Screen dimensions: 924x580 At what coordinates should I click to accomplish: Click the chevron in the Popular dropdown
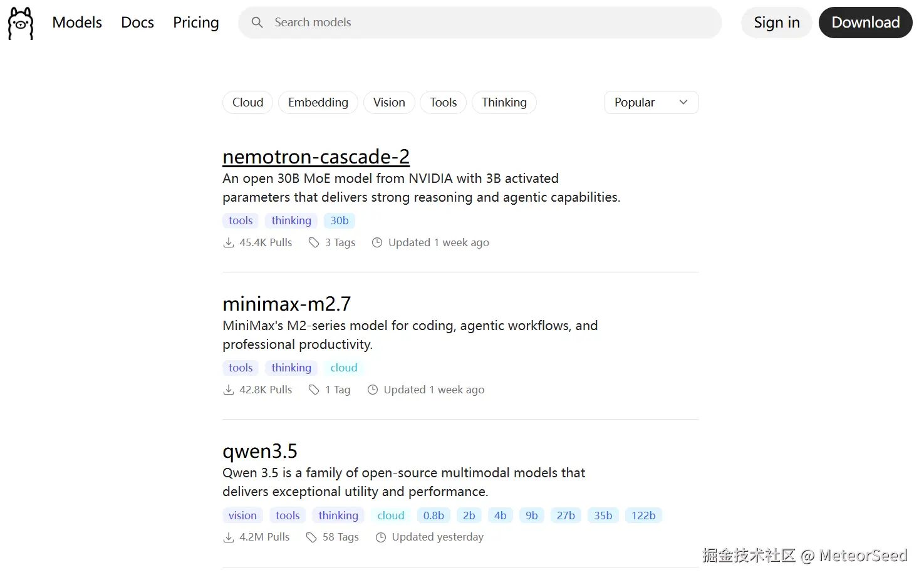(x=683, y=103)
